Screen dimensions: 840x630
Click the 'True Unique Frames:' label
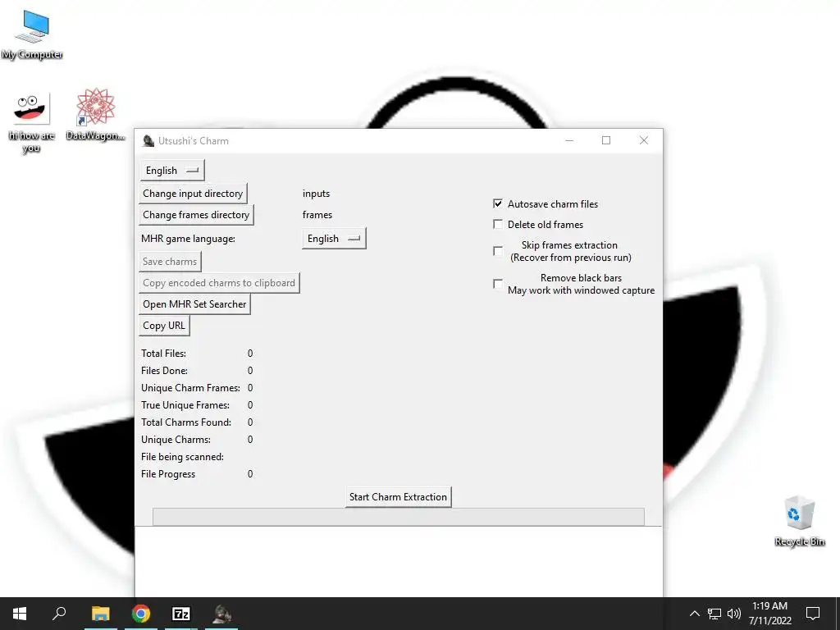point(185,405)
